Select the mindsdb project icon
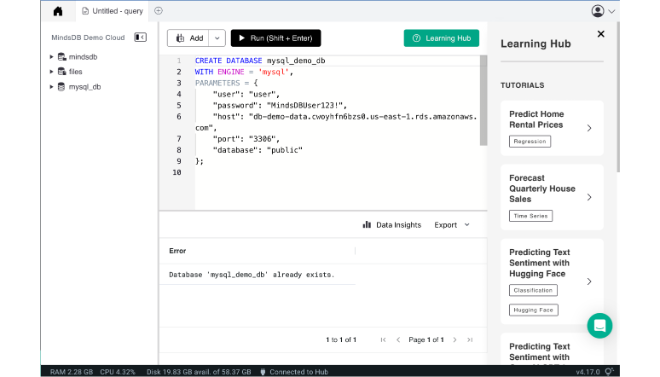Viewport: 660px width, 377px height. point(62,57)
